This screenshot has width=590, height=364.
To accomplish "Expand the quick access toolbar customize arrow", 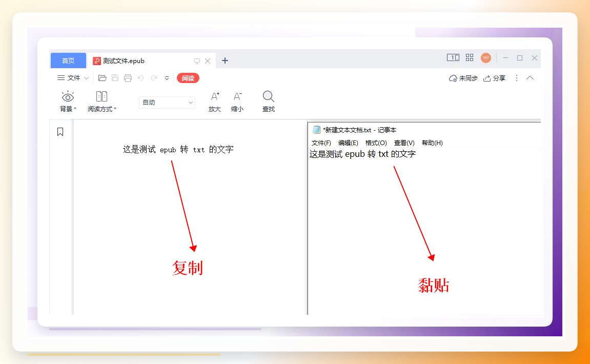I will pos(167,78).
